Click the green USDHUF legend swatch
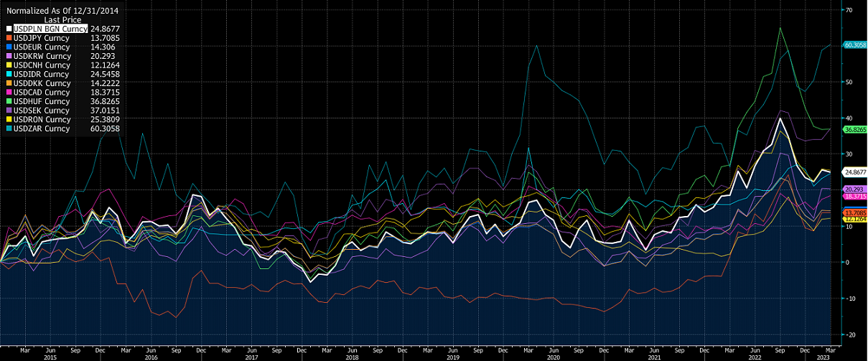 pos(8,102)
